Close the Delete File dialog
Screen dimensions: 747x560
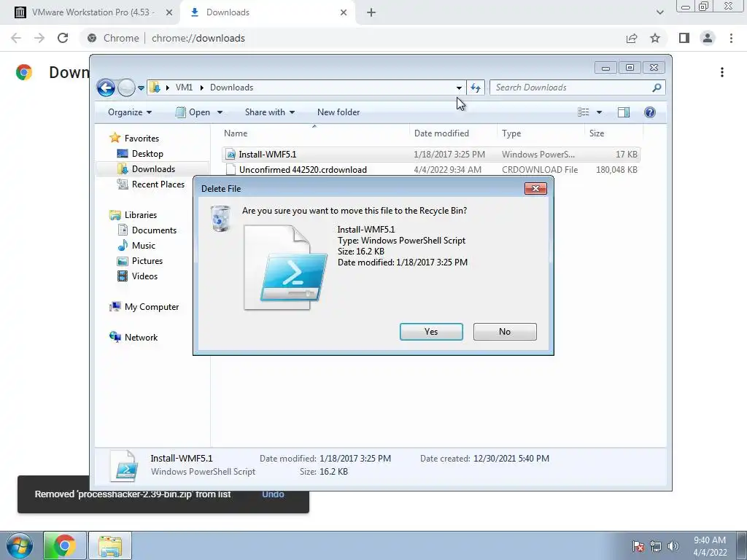535,189
